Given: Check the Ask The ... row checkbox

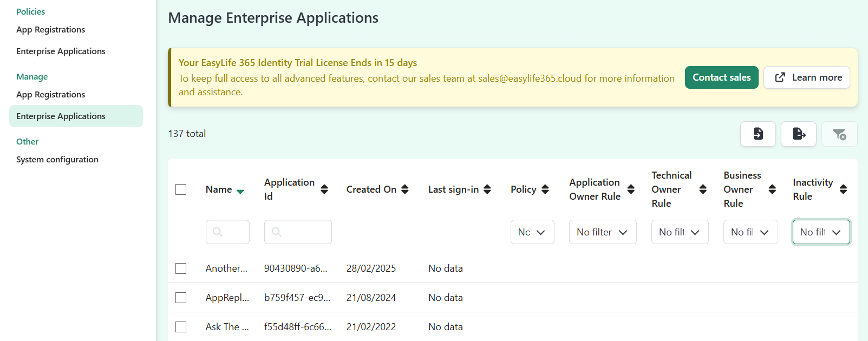Looking at the screenshot, I should tap(181, 327).
